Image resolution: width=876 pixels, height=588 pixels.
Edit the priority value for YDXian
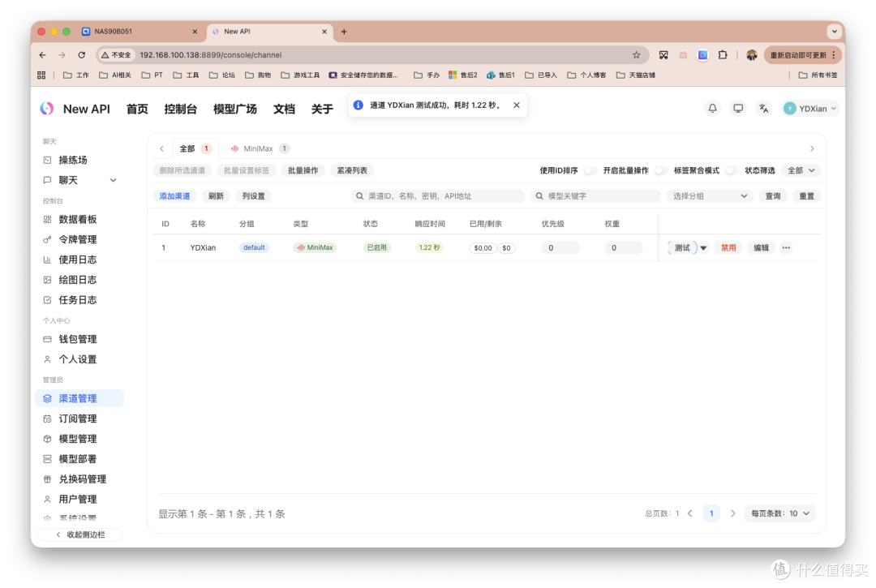(560, 247)
